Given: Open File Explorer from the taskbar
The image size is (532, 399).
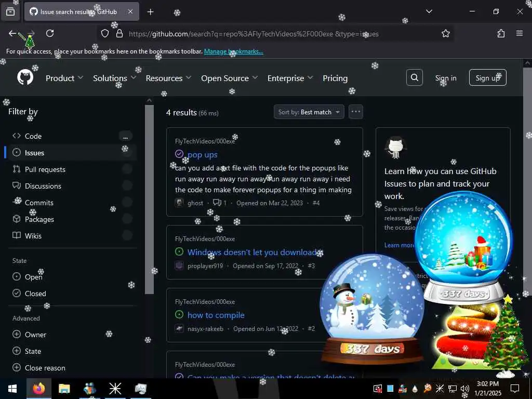Looking at the screenshot, I should point(64,389).
